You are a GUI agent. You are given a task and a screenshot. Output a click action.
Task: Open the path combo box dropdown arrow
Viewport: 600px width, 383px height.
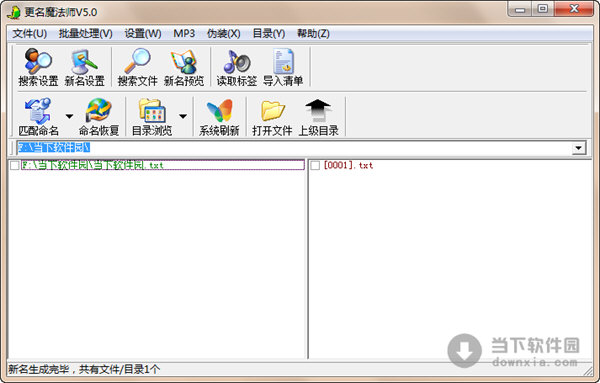579,148
